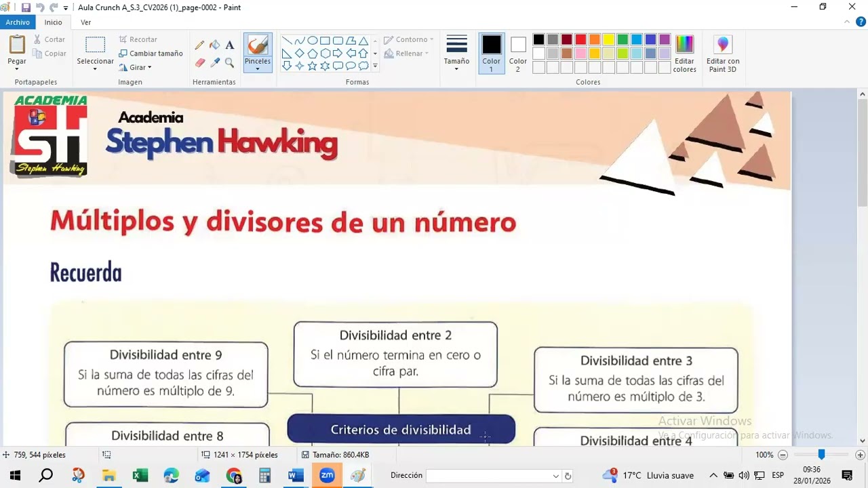Click the Pinceles brush icon
This screenshot has height=488, width=868.
click(258, 45)
